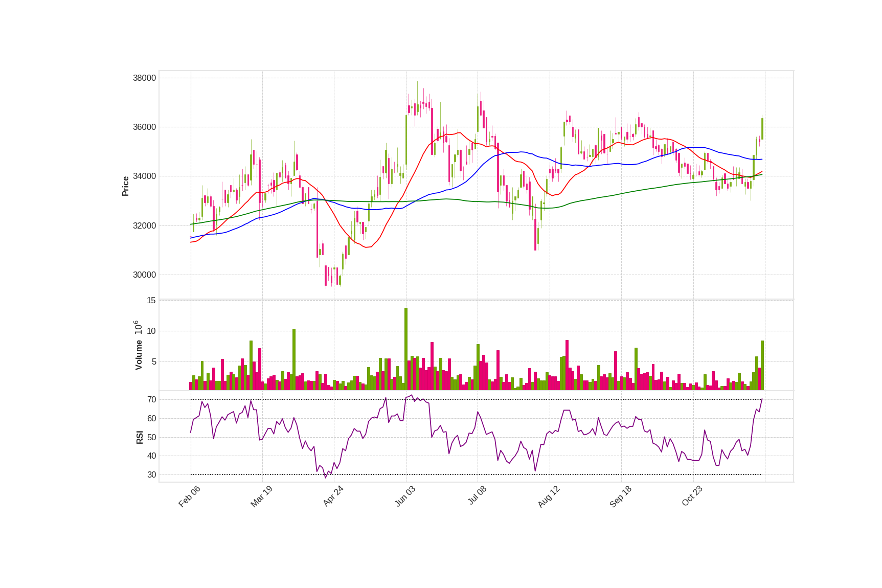Click the Aug 12 date label
This screenshot has width=882, height=588.
coord(549,496)
